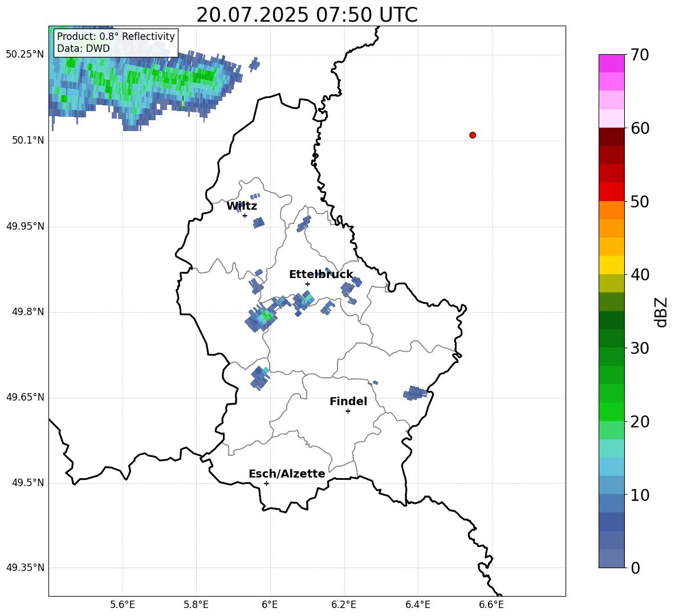Click the dark maroon colorbar segment below 60
This screenshot has height=616, width=675.
click(x=612, y=137)
